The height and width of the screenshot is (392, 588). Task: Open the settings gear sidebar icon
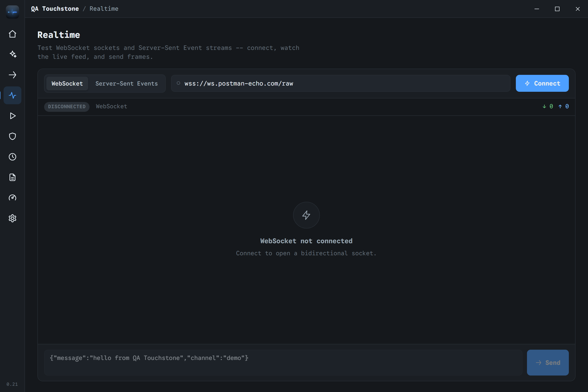click(x=12, y=218)
